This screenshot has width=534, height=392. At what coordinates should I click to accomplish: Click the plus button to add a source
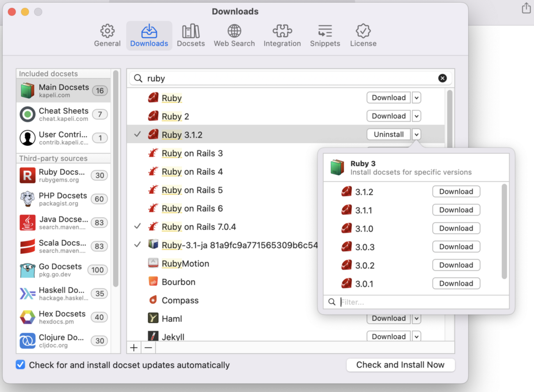click(x=134, y=348)
